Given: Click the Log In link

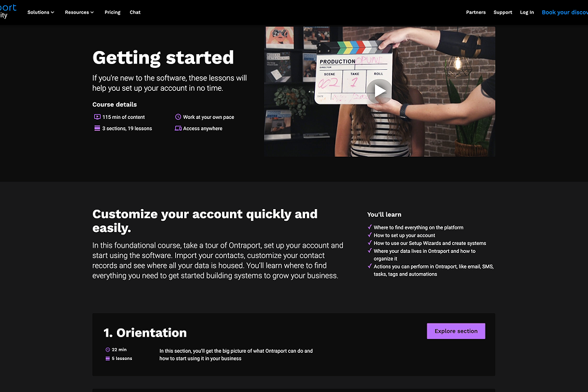Looking at the screenshot, I should tap(527, 12).
